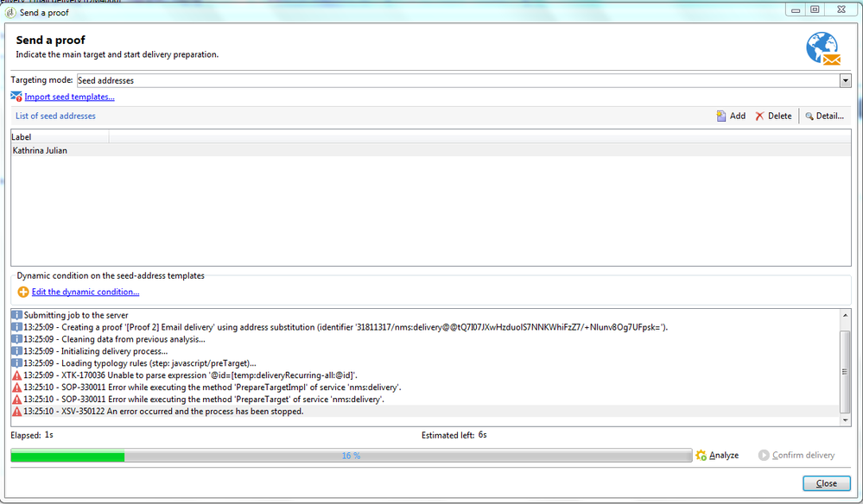Click the Import seed templates envelope icon
Image resolution: width=863 pixels, height=504 pixels.
(16, 97)
